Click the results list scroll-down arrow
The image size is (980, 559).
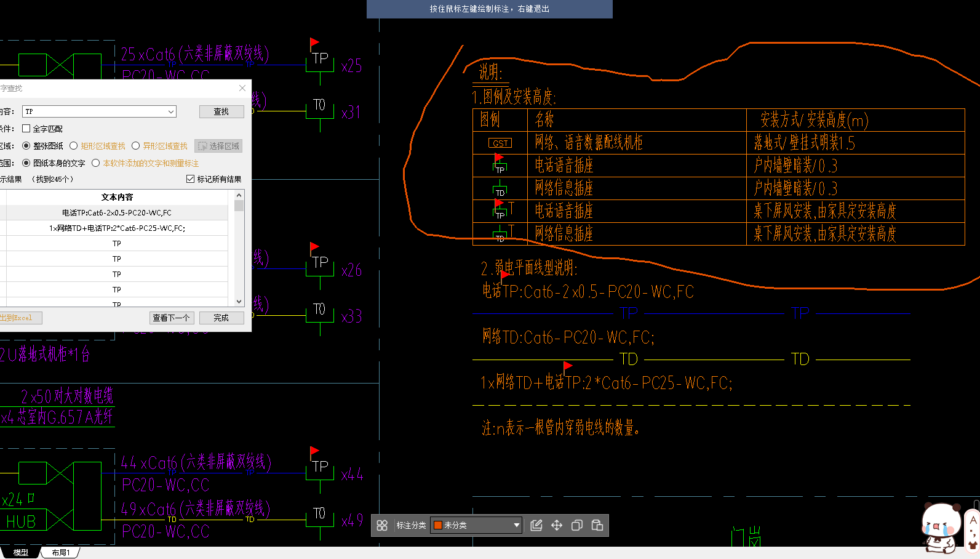239,302
